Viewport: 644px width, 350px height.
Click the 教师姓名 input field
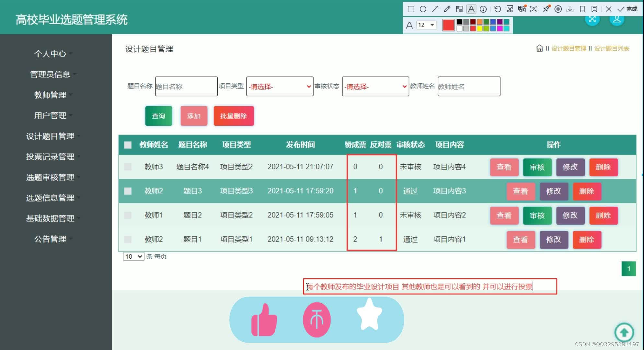[469, 87]
